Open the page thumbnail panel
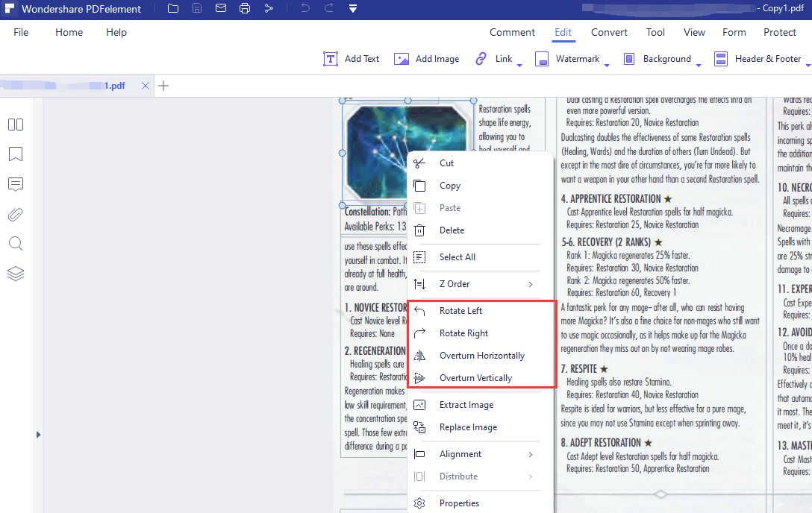Screen dimensions: 812x513 [x=16, y=125]
